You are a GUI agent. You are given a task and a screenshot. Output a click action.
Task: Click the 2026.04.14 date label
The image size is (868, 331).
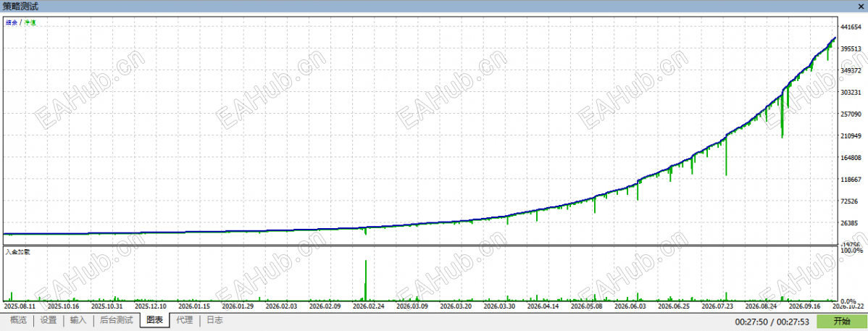tap(543, 306)
